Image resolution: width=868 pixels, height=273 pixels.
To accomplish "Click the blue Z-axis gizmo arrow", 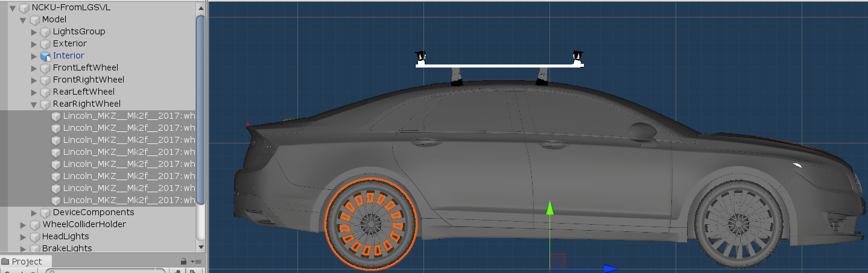I will [611, 269].
